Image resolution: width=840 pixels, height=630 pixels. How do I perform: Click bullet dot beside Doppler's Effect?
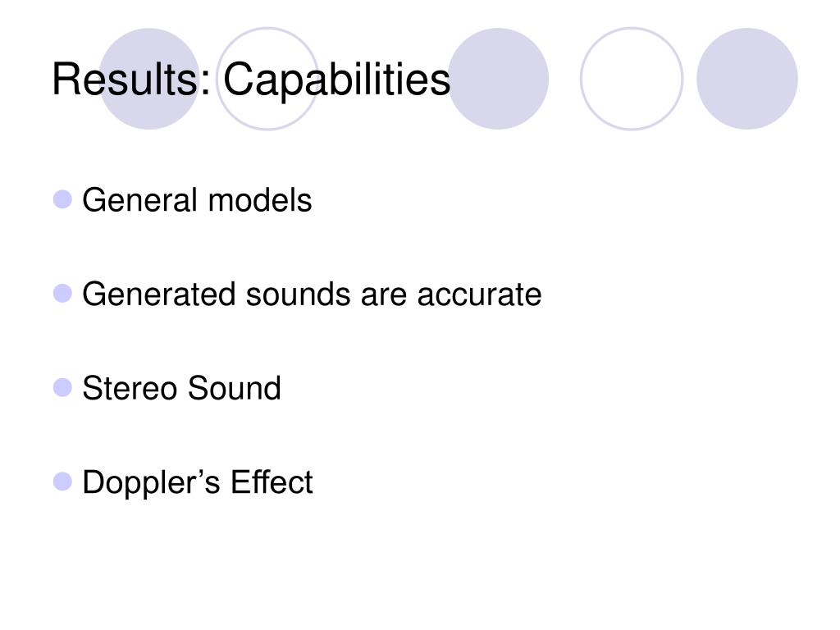click(x=62, y=482)
